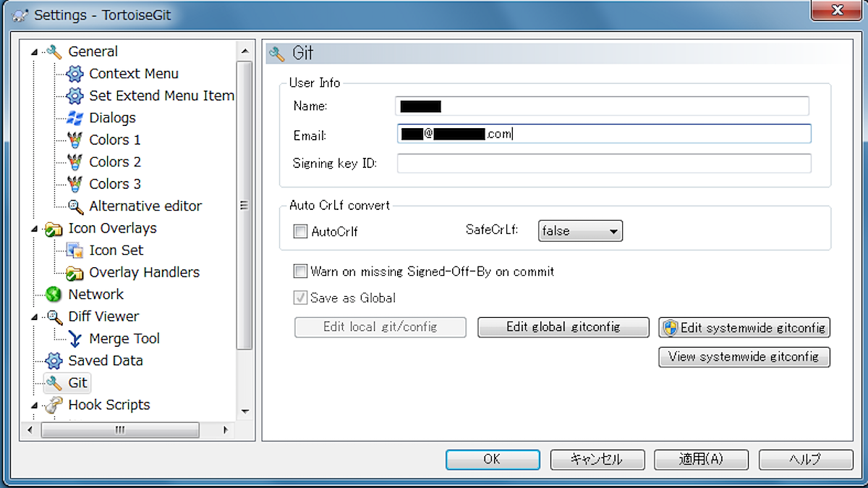Open the SafeCrLf dropdown

(580, 231)
